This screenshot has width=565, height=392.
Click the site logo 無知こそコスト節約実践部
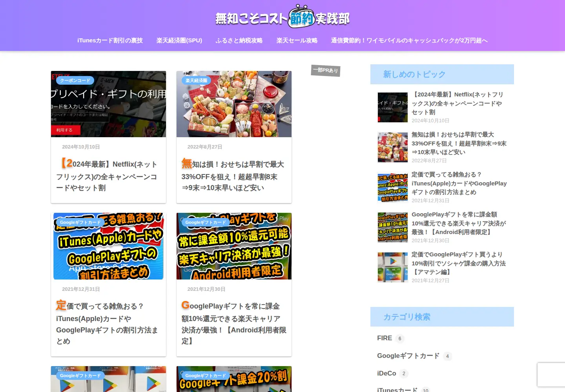click(x=282, y=16)
